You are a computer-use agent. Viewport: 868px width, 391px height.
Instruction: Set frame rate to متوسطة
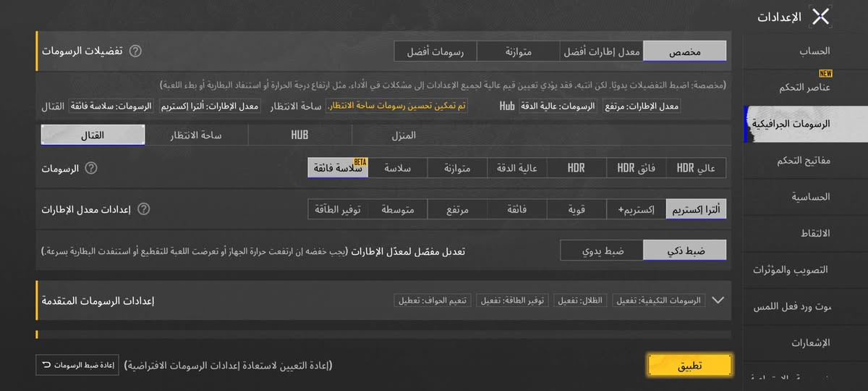[397, 209]
